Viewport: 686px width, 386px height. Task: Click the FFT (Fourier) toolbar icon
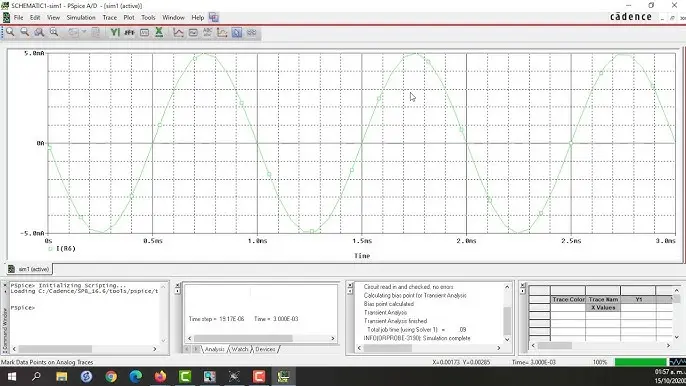(x=130, y=32)
